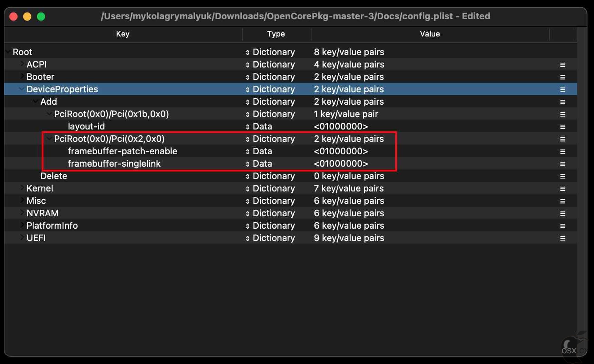This screenshot has width=594, height=364.
Task: Select the Delete key row
Action: pyautogui.click(x=54, y=176)
